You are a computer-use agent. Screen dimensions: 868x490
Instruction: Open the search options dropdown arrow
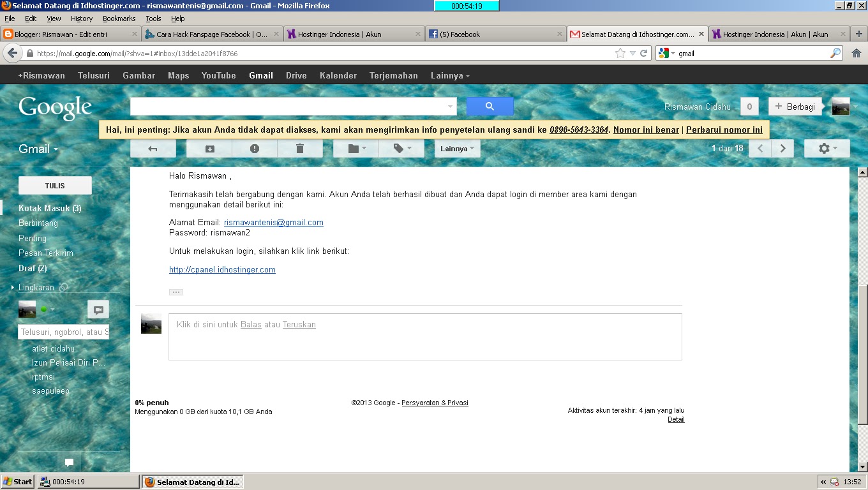pos(450,107)
